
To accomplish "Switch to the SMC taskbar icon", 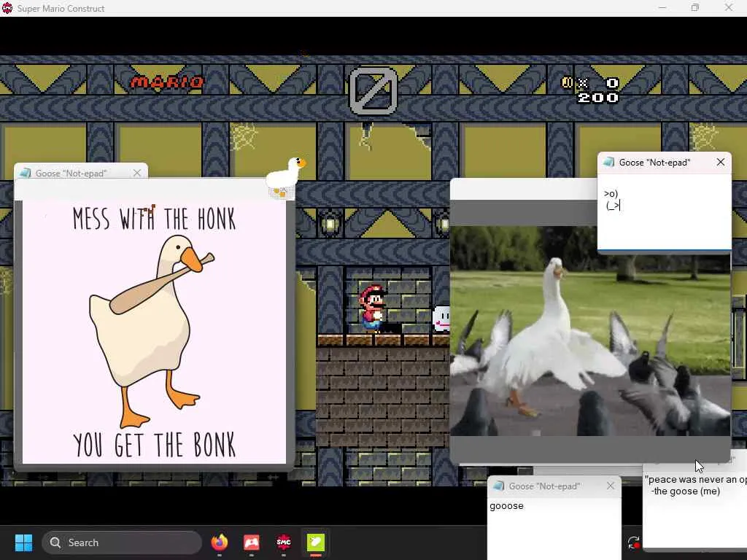I will (x=284, y=542).
